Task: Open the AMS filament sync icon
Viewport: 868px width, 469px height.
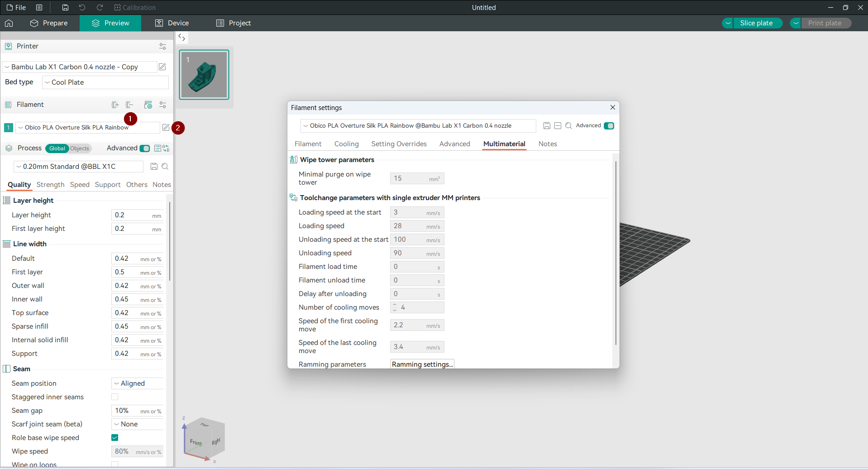Action: click(x=148, y=105)
